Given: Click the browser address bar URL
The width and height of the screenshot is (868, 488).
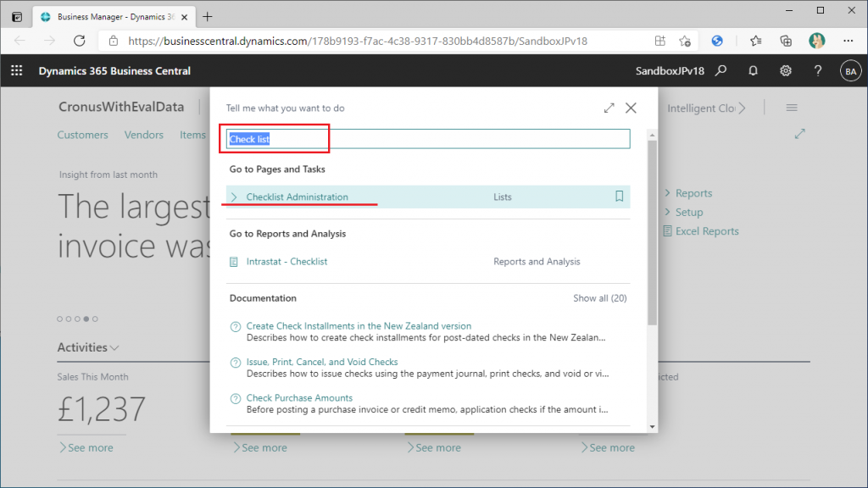Looking at the screenshot, I should [358, 41].
